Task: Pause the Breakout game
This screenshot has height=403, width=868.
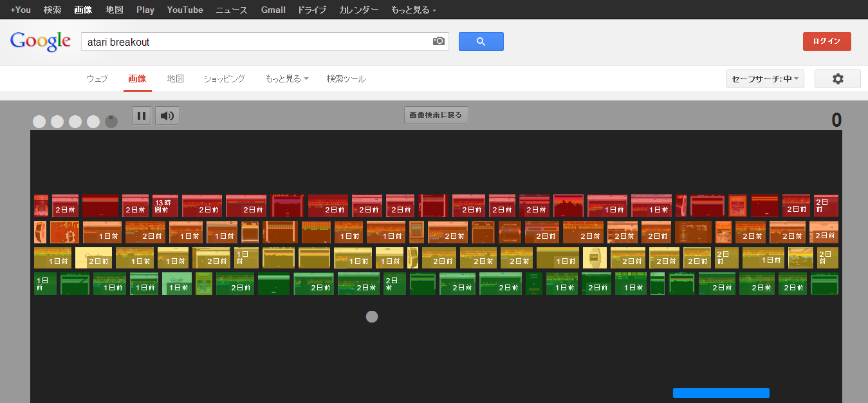Action: coord(142,116)
